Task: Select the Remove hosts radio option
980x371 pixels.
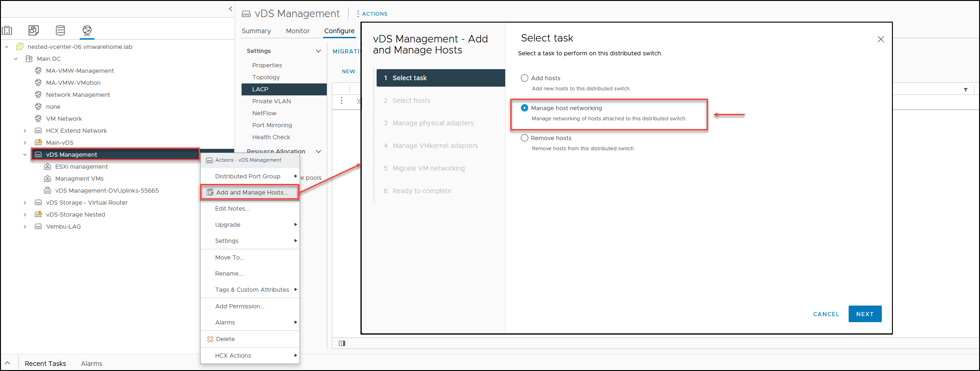Action: click(525, 138)
